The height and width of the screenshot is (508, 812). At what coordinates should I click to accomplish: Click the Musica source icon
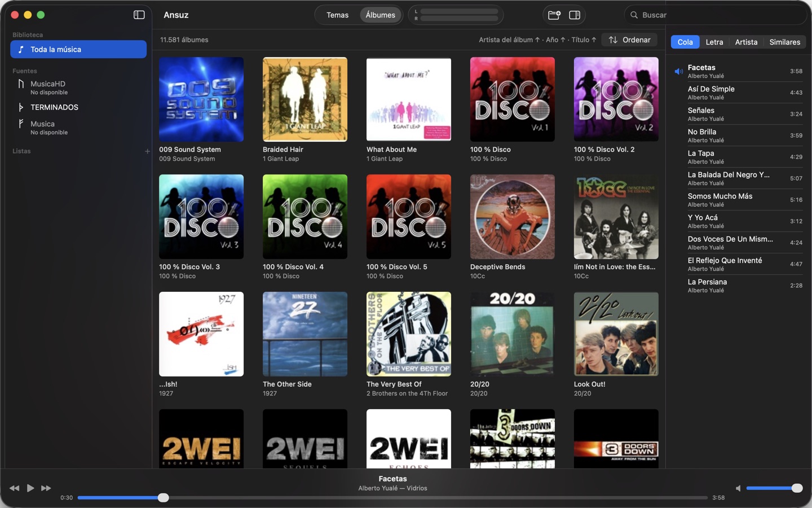[x=21, y=124]
